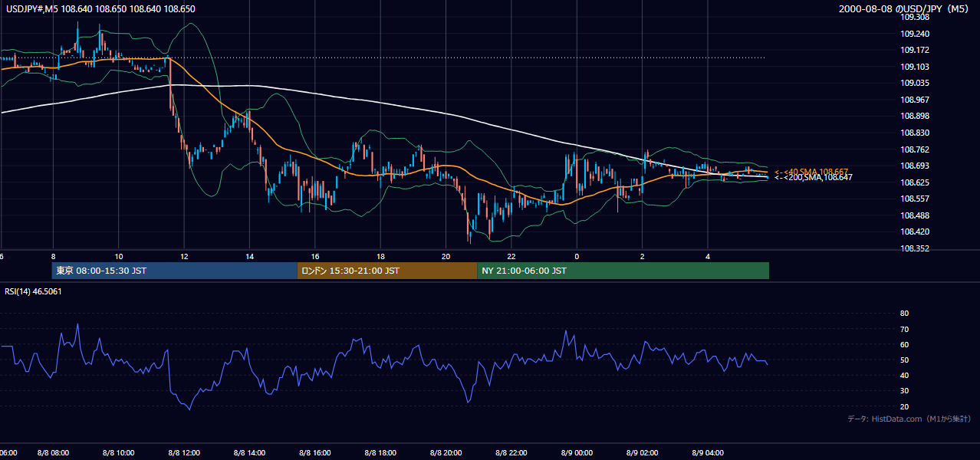This screenshot has width=980, height=460.
Task: Click RSI scale value 60
Action: [x=904, y=344]
